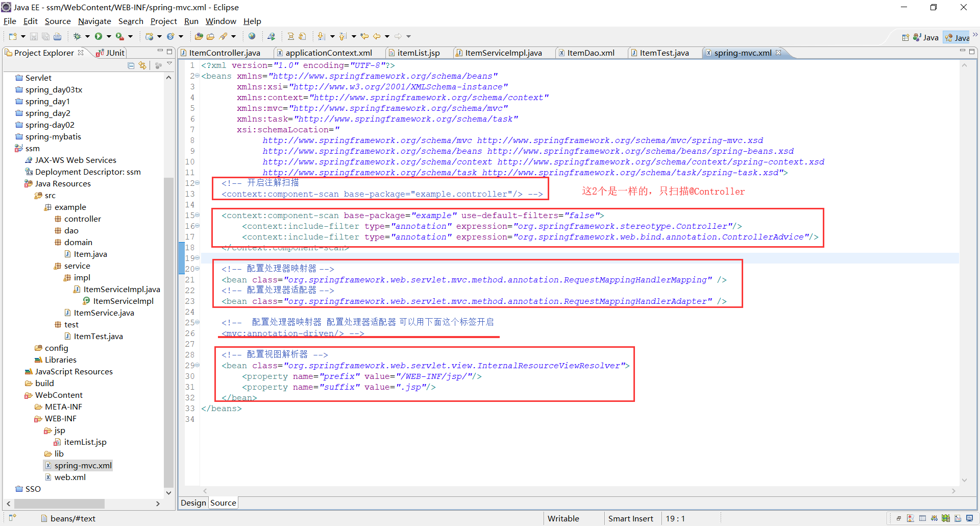
Task: Show more perspectives with the chevron
Action: point(975,35)
